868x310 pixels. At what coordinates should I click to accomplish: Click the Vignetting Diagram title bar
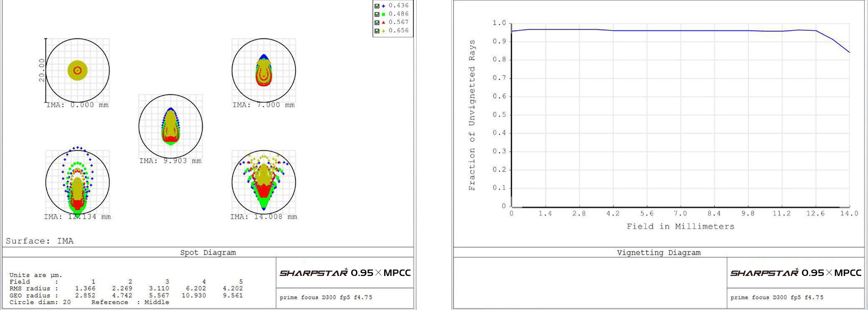[658, 252]
